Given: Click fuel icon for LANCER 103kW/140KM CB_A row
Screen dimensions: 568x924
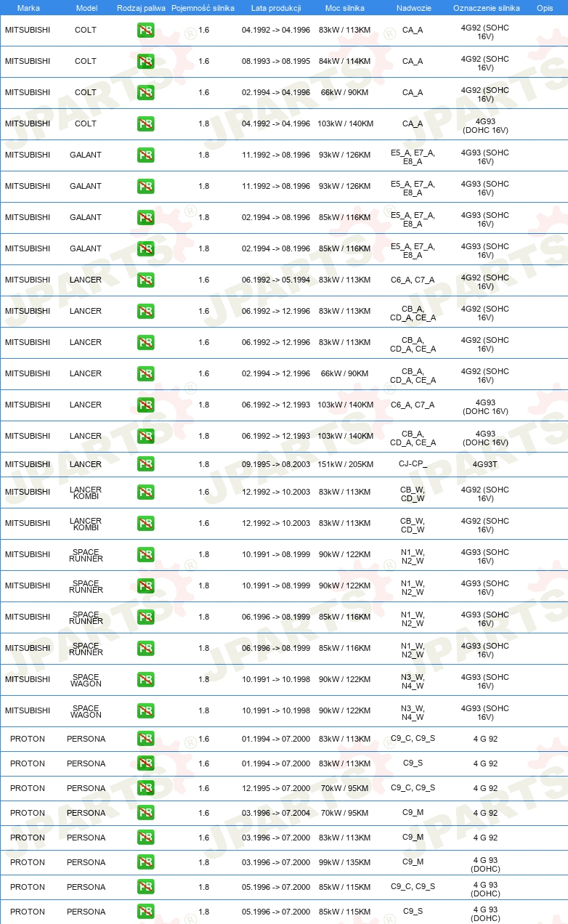Looking at the screenshot, I should pos(145,437).
